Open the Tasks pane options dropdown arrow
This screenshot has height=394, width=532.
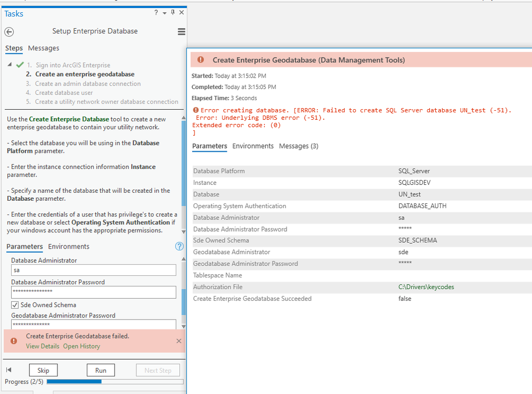[165, 13]
